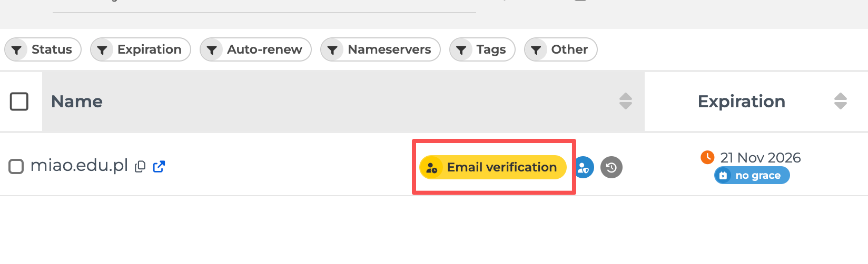This screenshot has width=868, height=264.
Task: Open the Expiration filter dropdown
Action: (141, 50)
